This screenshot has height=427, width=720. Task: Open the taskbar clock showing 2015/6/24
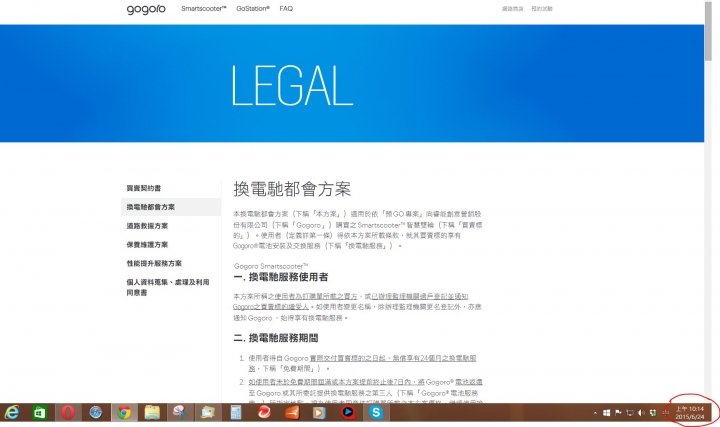pyautogui.click(x=690, y=413)
